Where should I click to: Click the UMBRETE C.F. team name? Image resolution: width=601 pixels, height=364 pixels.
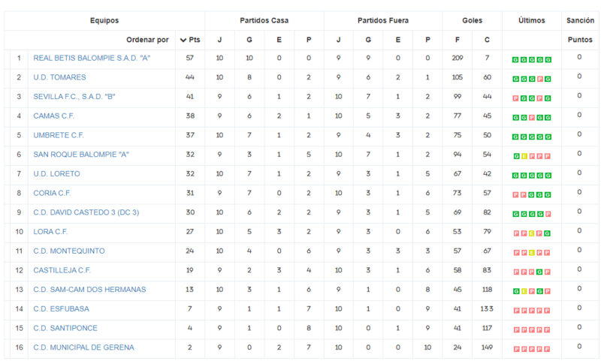59,135
